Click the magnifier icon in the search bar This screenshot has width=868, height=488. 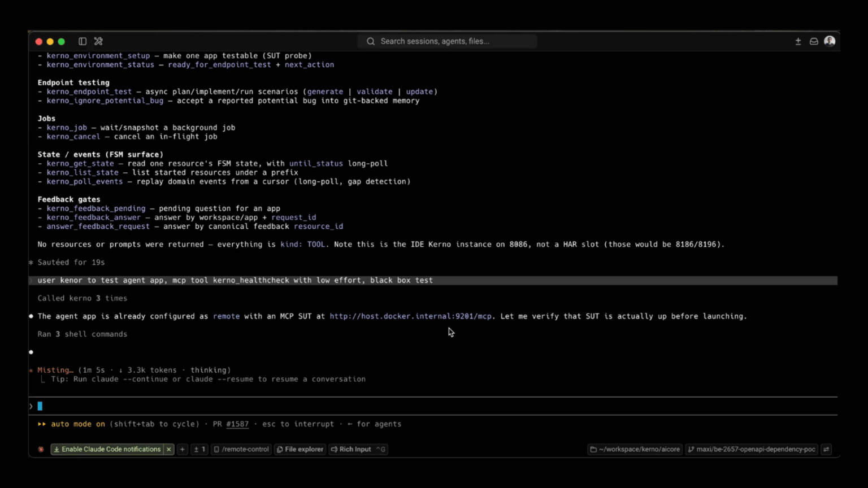(x=371, y=41)
